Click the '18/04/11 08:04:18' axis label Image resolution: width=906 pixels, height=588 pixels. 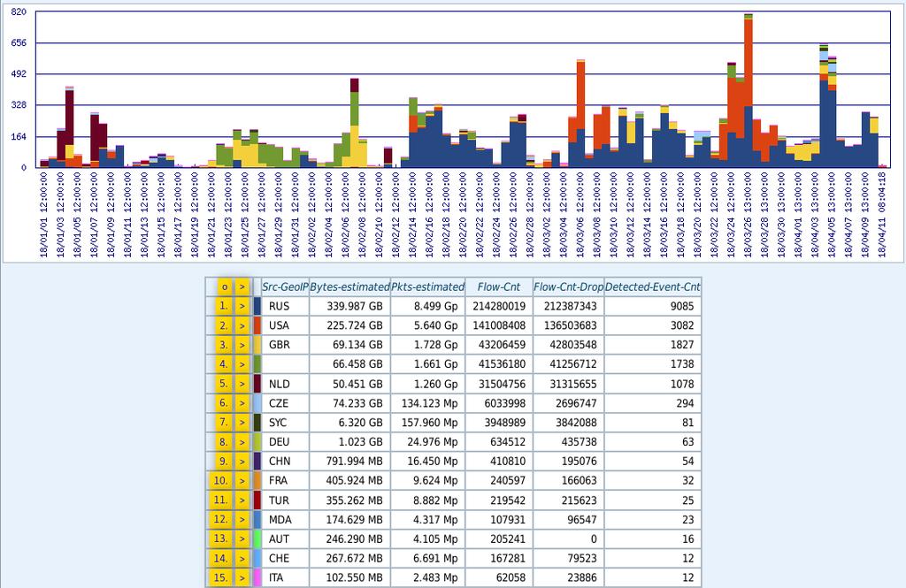[x=882, y=214]
